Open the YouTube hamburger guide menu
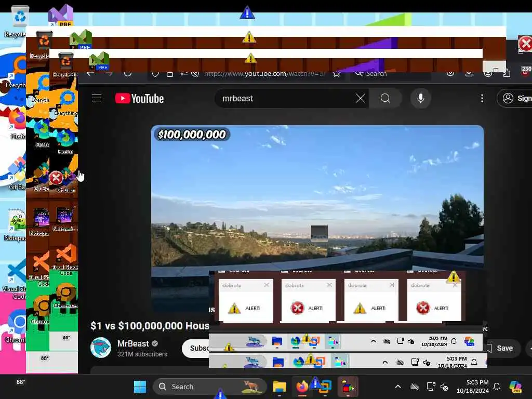 pos(96,98)
